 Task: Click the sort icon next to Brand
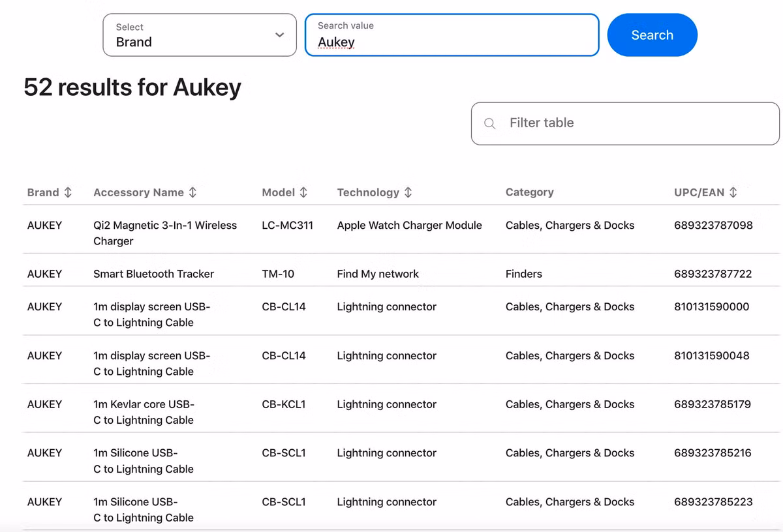[x=68, y=192]
